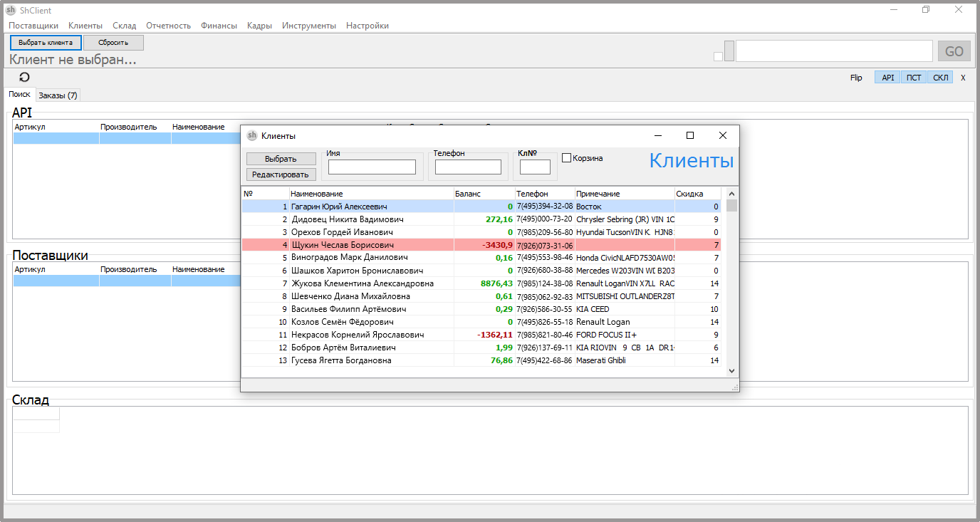Click Выбрать button in Клиенты dialog
980x522 pixels.
click(281, 159)
